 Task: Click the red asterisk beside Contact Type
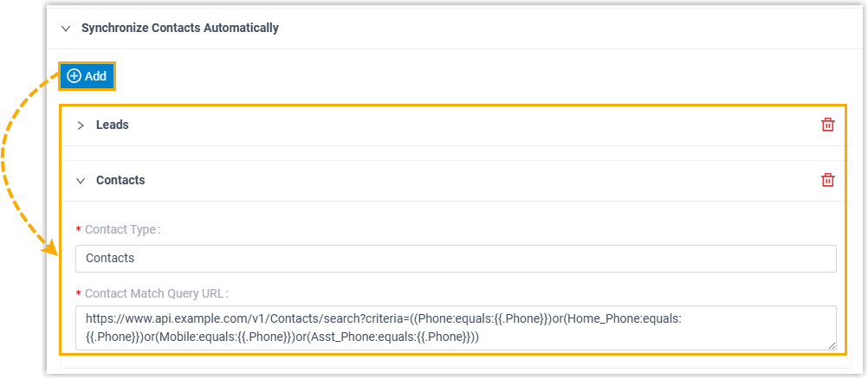(x=79, y=230)
